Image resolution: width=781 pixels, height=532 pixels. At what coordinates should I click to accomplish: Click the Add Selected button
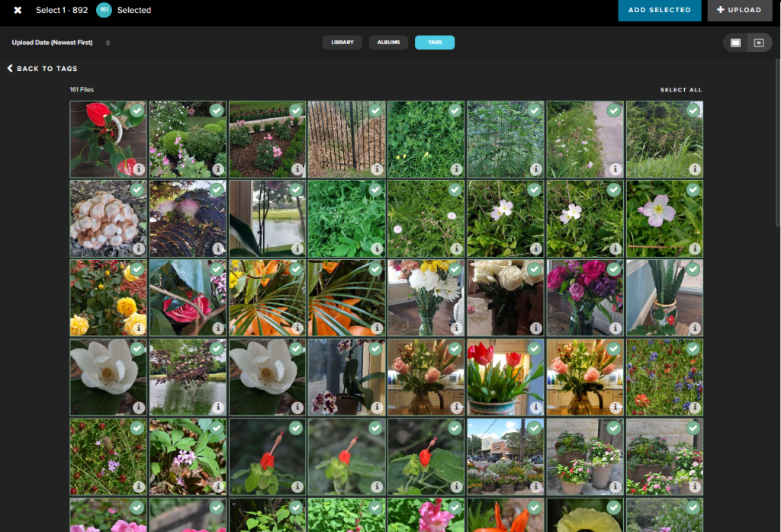659,10
